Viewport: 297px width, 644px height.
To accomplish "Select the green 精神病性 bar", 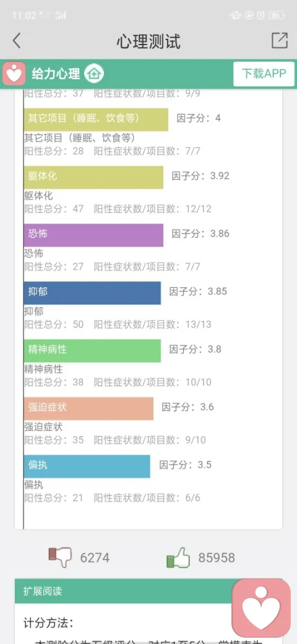I will tap(92, 350).
